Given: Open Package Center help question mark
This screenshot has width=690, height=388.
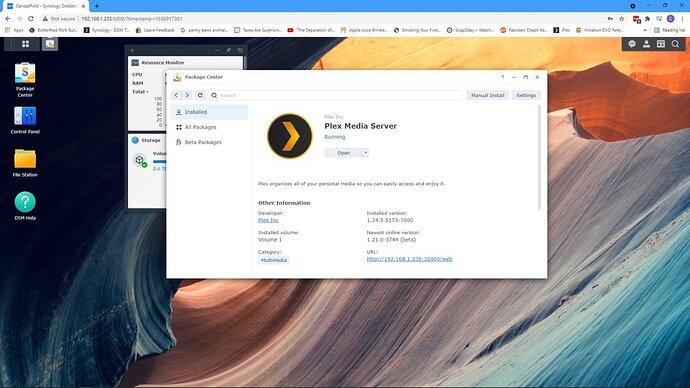Looking at the screenshot, I should [503, 77].
